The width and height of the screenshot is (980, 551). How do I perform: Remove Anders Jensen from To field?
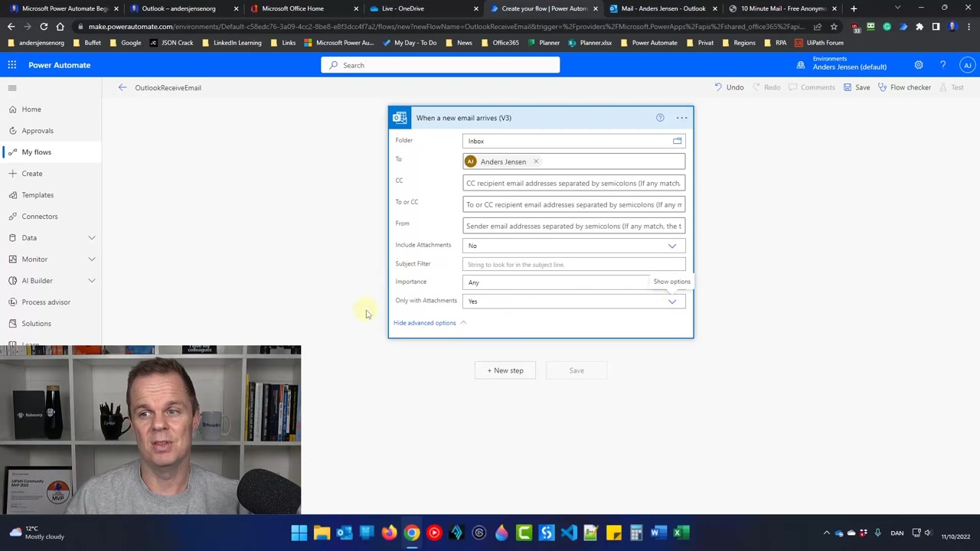click(536, 161)
